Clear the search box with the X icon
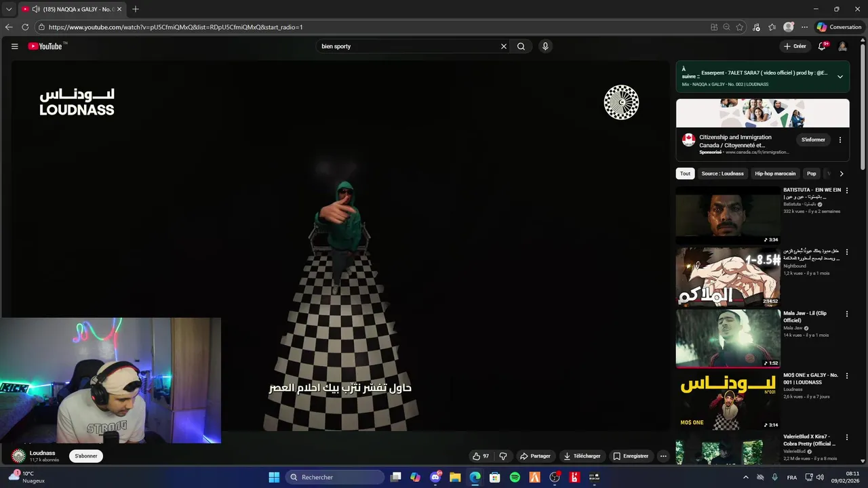 [x=504, y=46]
